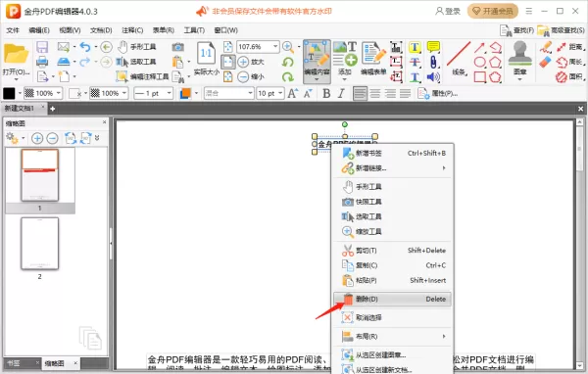This screenshot has height=374, width=588.
Task: Enable right text alignment
Action: pyautogui.click(x=390, y=93)
